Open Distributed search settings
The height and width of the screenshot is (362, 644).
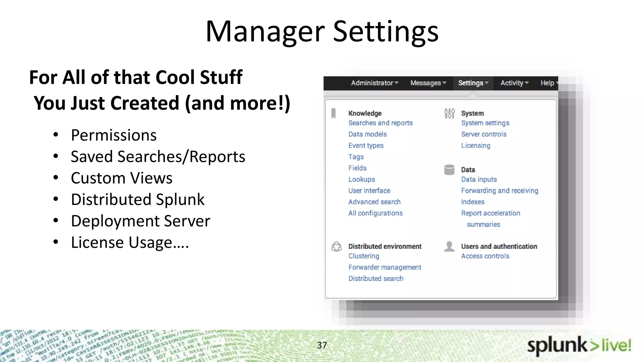pyautogui.click(x=376, y=279)
